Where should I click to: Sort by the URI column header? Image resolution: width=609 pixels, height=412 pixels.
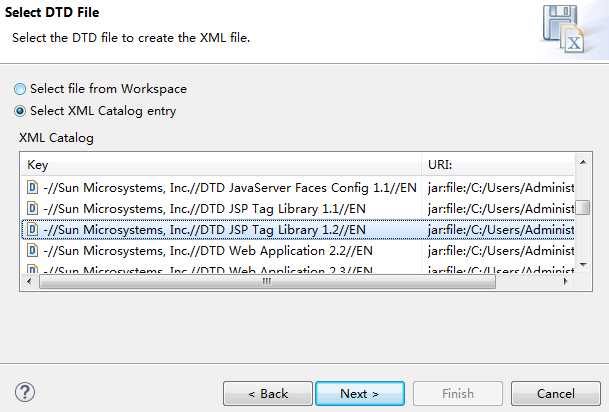[497, 164]
